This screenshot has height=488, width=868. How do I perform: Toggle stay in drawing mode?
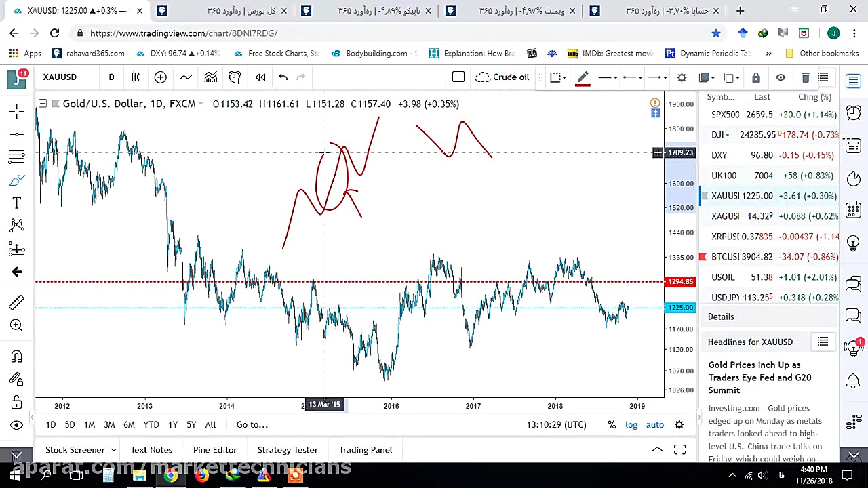coord(17,380)
